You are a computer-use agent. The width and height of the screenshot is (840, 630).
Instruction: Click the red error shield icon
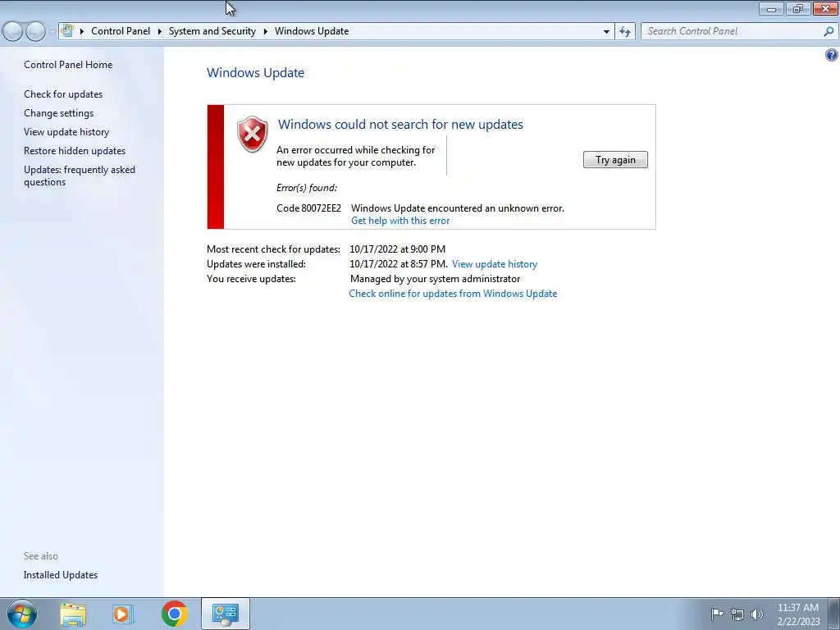pyautogui.click(x=253, y=134)
